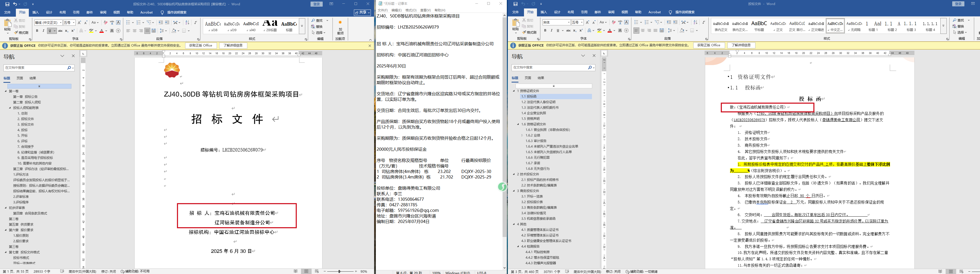
Task: Decrease indent in left Word ribbon
Action: [x=161, y=23]
